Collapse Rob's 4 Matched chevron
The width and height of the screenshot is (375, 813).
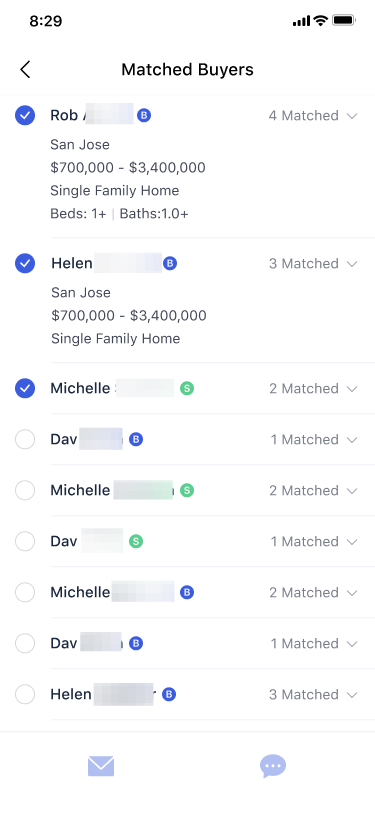352,116
